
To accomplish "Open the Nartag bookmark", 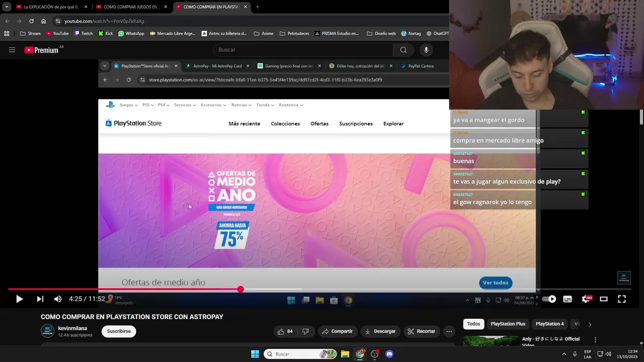I will 411,34.
